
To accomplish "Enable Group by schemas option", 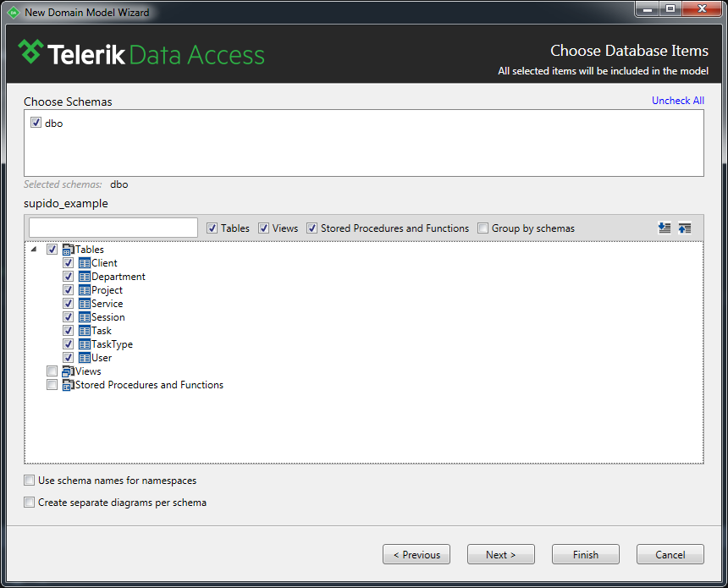I will [x=483, y=228].
